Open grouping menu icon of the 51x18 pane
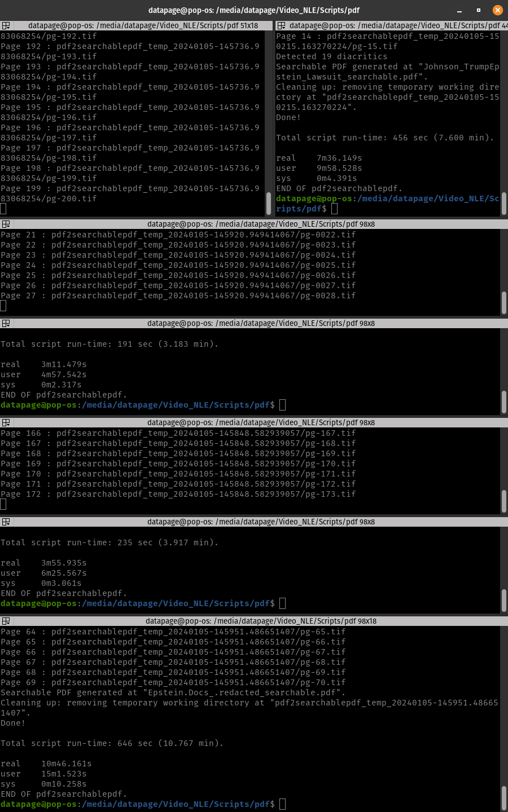The width and height of the screenshot is (508, 812). [x=6, y=25]
